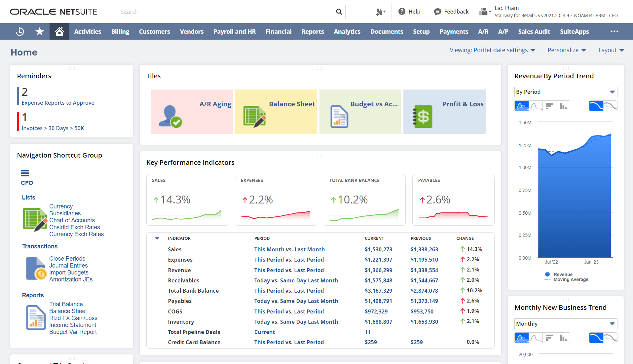The width and height of the screenshot is (633, 364).
Task: Open Invoices > 30 Days > 50K reminder
Action: [53, 128]
